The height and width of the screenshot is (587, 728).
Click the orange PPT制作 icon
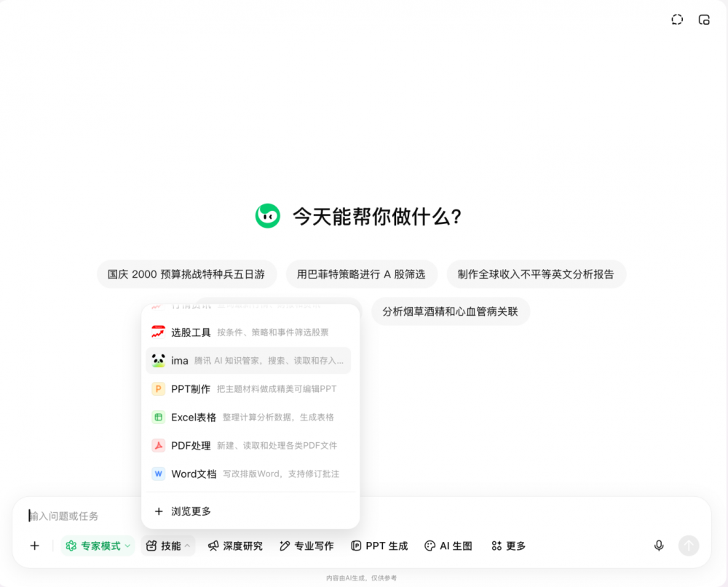pos(158,389)
